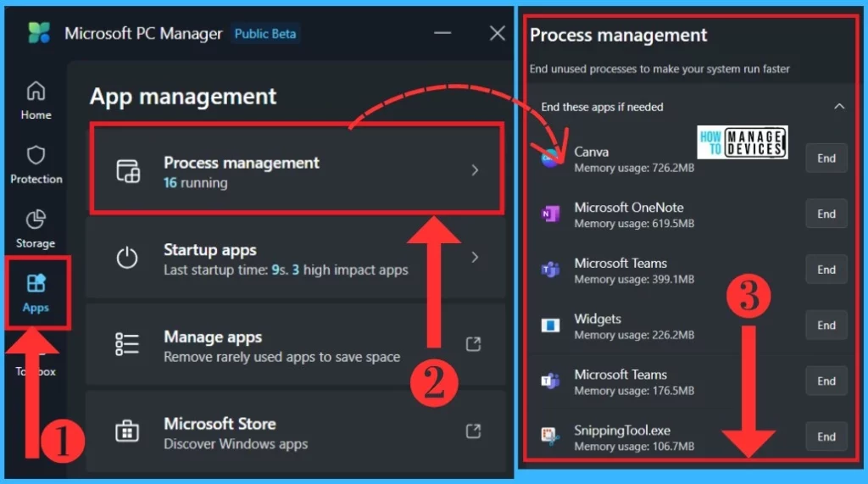This screenshot has height=484, width=868.
Task: Click the Microsoft PC Manager logo icon
Action: pyautogui.click(x=39, y=33)
